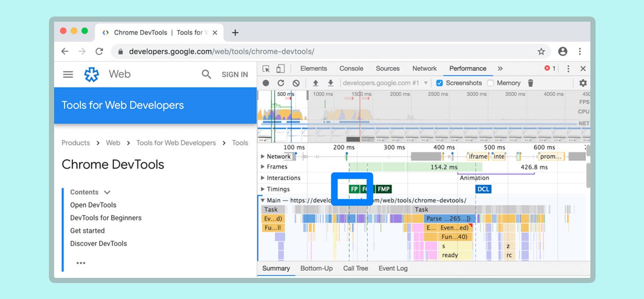Viewport: 644px width, 299px height.
Task: Click the blue Web logo icon
Action: (92, 74)
